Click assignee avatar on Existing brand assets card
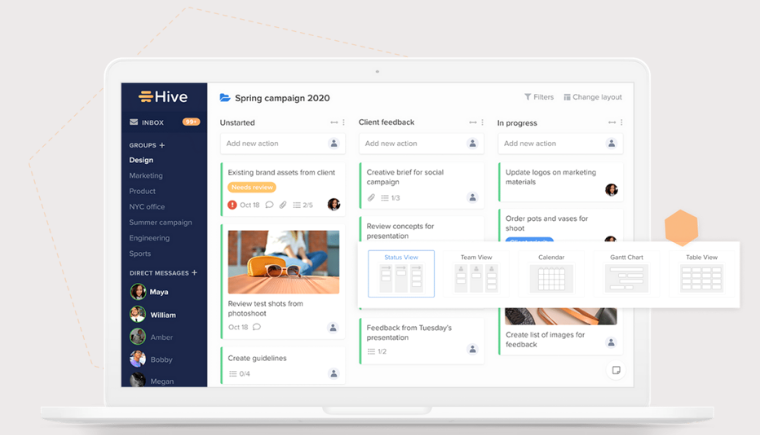Screen dimensions: 760x435 click(x=333, y=204)
